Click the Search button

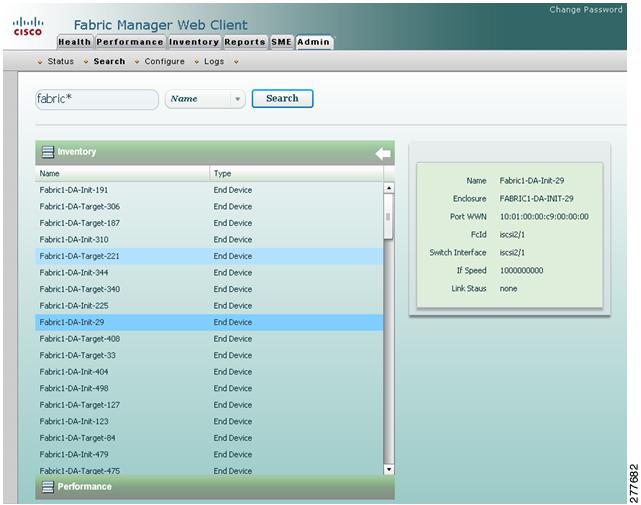(x=282, y=99)
